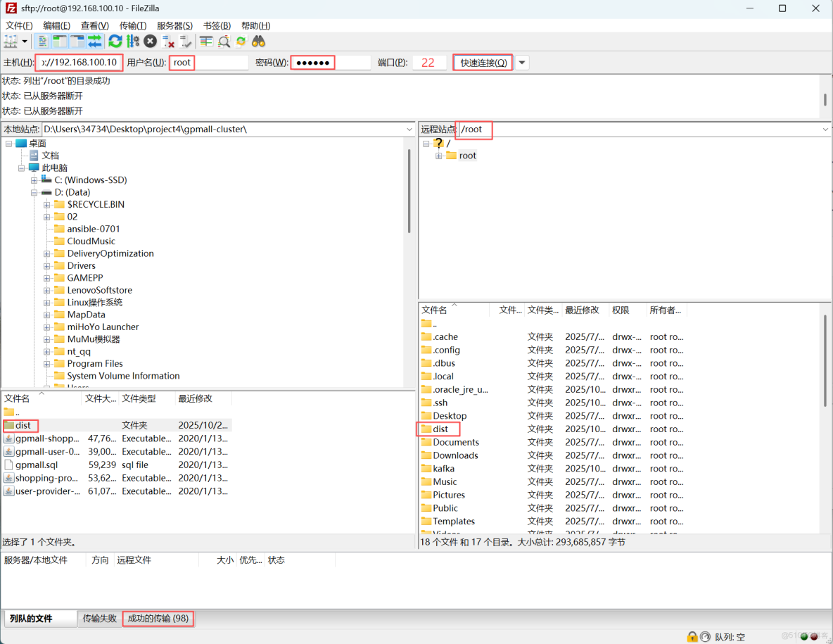This screenshot has height=644, width=833.
Task: Click the disconnect from server icon
Action: pos(168,42)
